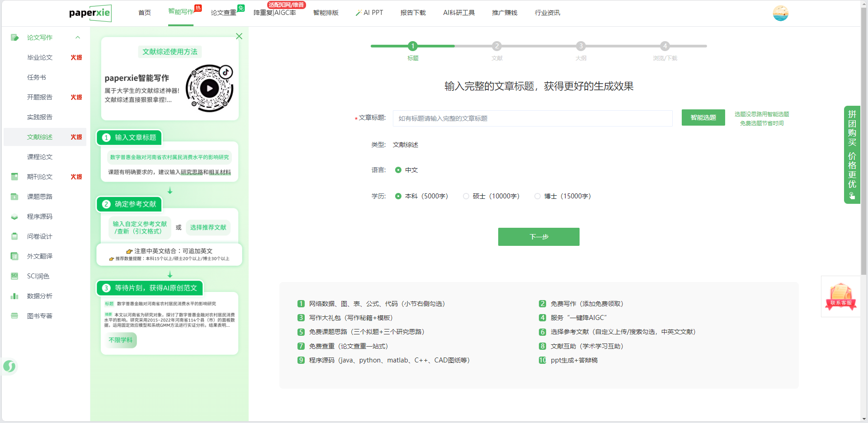Choose the 本科 (5000字) education level
Image resolution: width=868 pixels, height=423 pixels.
point(398,196)
